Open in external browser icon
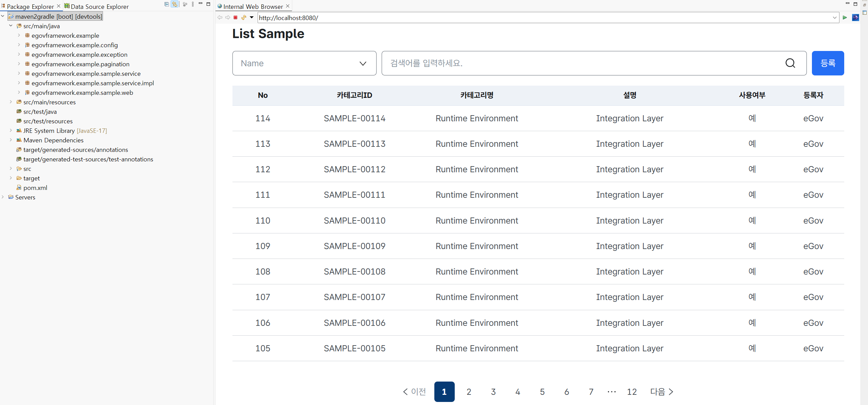Screen dimensions: 868x405 855,18
